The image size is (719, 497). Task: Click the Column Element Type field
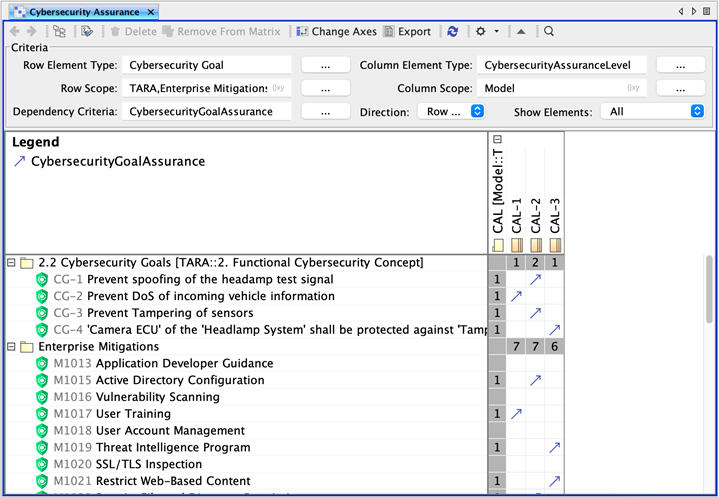pos(562,65)
